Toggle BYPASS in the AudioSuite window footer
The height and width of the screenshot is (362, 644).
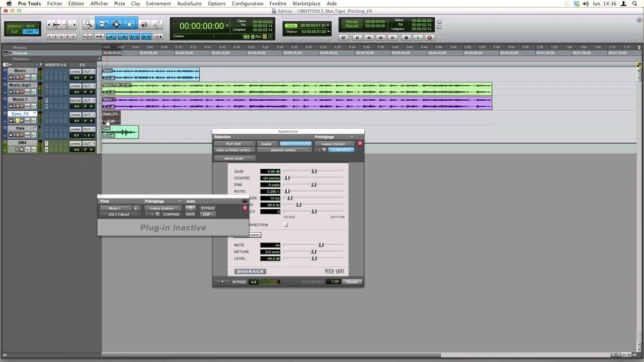point(239,282)
